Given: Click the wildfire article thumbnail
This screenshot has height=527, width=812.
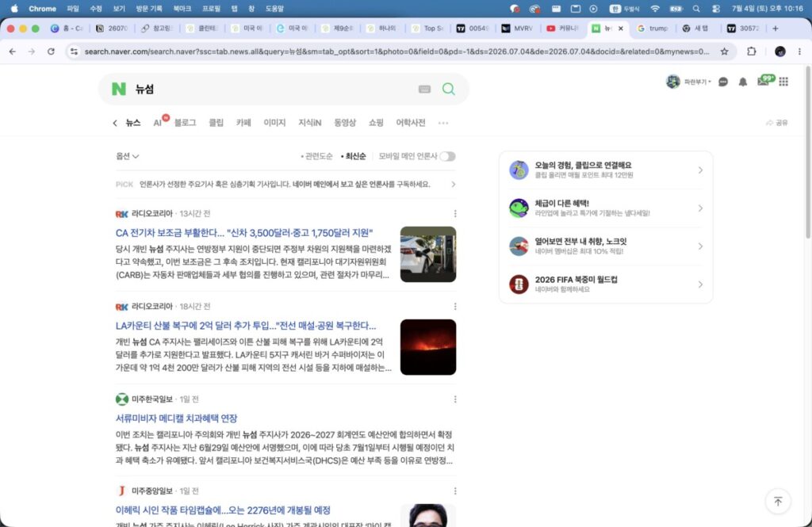Looking at the screenshot, I should click(428, 347).
